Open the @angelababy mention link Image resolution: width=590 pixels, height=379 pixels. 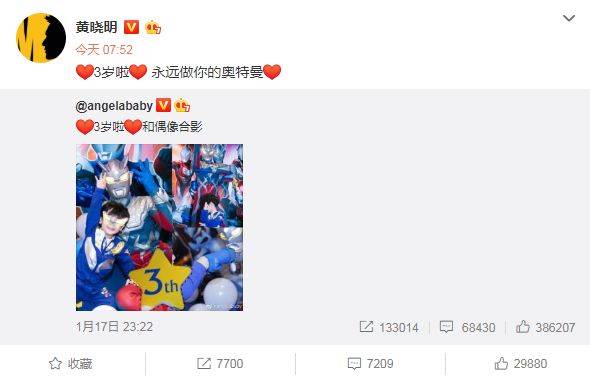(114, 106)
